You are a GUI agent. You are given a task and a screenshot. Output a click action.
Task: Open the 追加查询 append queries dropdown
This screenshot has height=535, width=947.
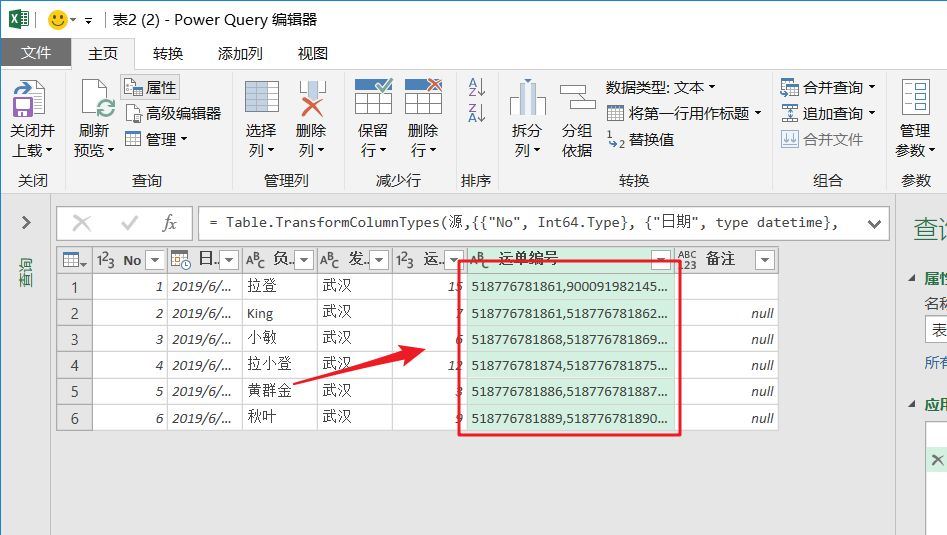[827, 114]
